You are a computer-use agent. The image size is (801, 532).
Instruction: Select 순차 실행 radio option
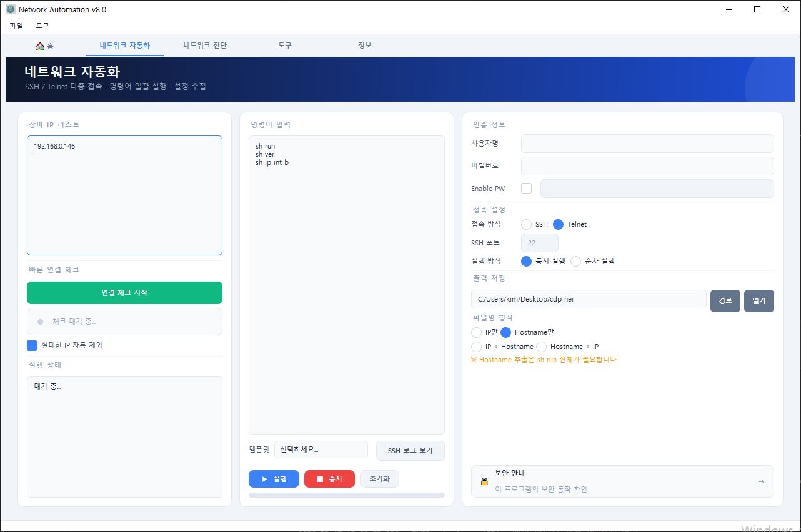point(576,261)
